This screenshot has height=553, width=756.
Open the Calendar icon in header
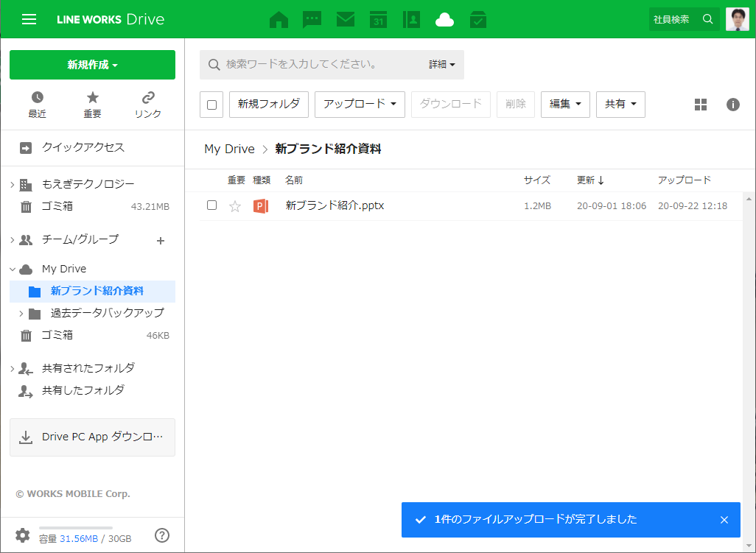pos(379,20)
